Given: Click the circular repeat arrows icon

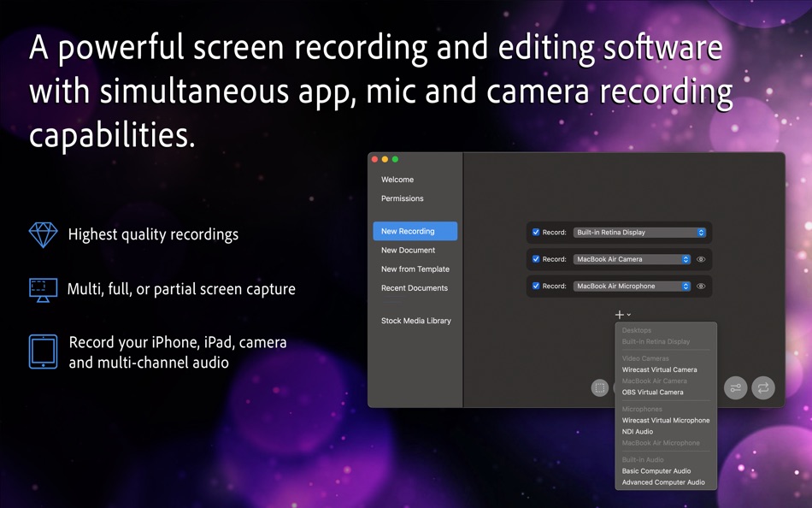Looking at the screenshot, I should click(762, 387).
